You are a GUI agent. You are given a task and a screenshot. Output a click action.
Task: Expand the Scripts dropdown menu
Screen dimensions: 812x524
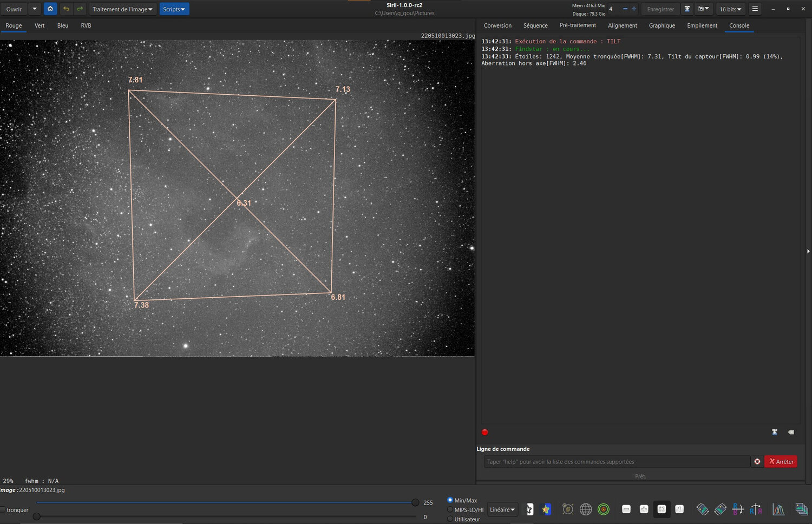click(x=174, y=9)
